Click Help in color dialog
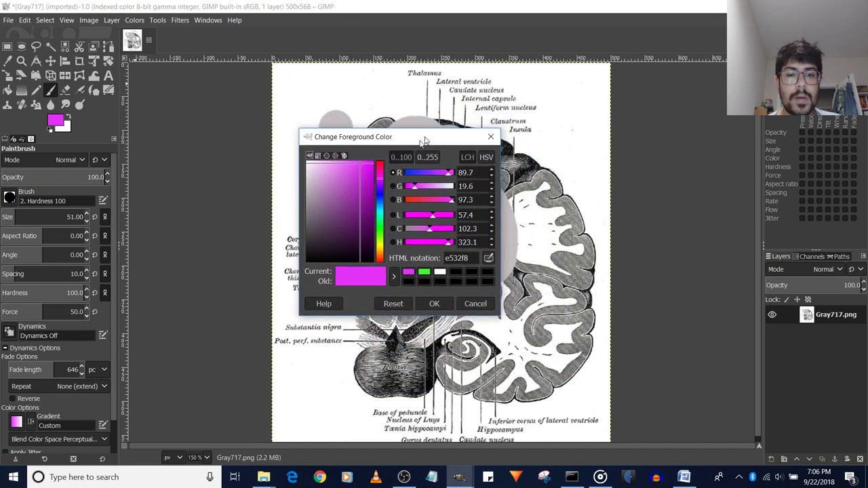 coord(323,304)
